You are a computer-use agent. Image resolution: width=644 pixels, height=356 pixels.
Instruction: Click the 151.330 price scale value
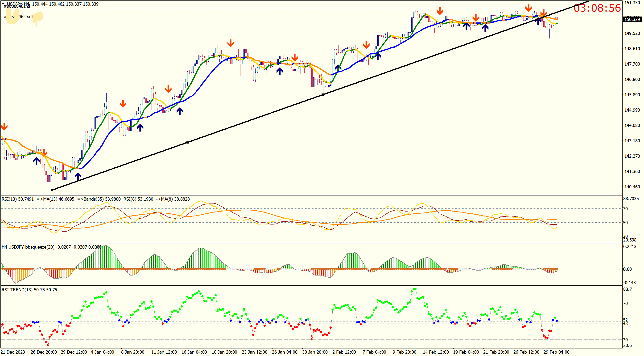coord(632,3)
